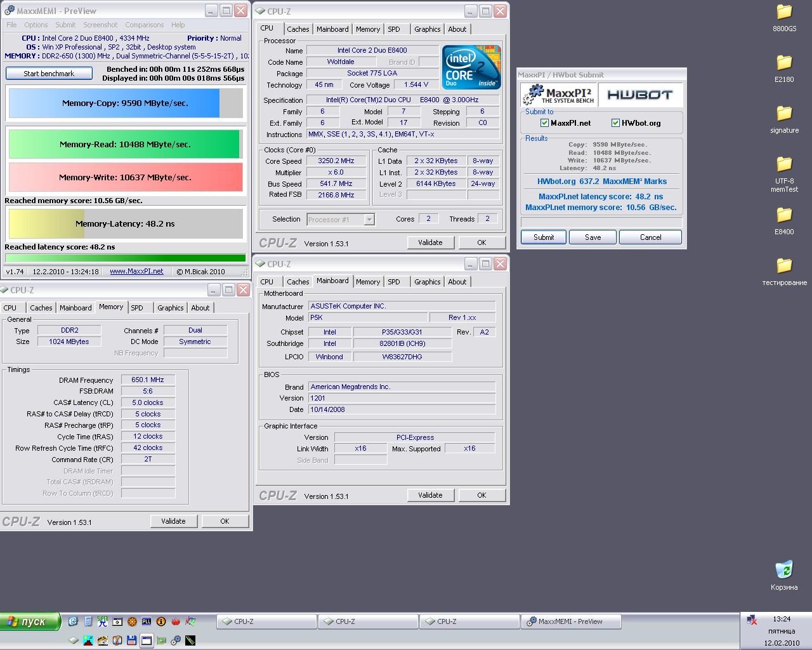Click the Memory-Copy 9590 MByte/sec bar

pos(125,103)
